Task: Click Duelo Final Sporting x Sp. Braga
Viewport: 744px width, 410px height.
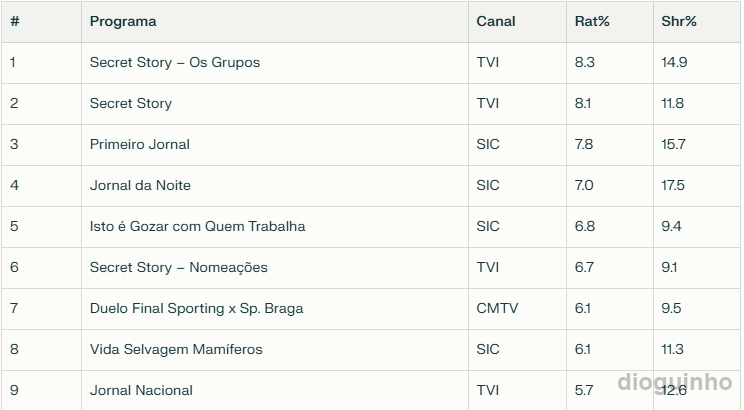Action: [x=194, y=309]
